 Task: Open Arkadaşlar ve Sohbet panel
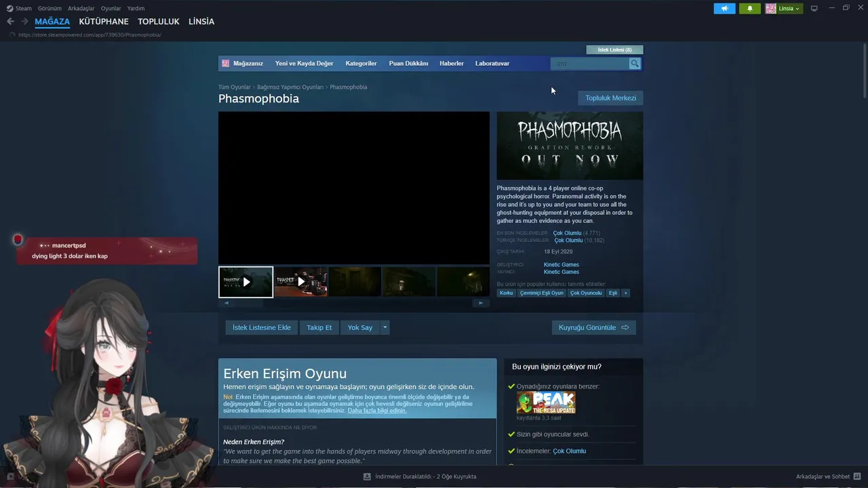click(828, 476)
